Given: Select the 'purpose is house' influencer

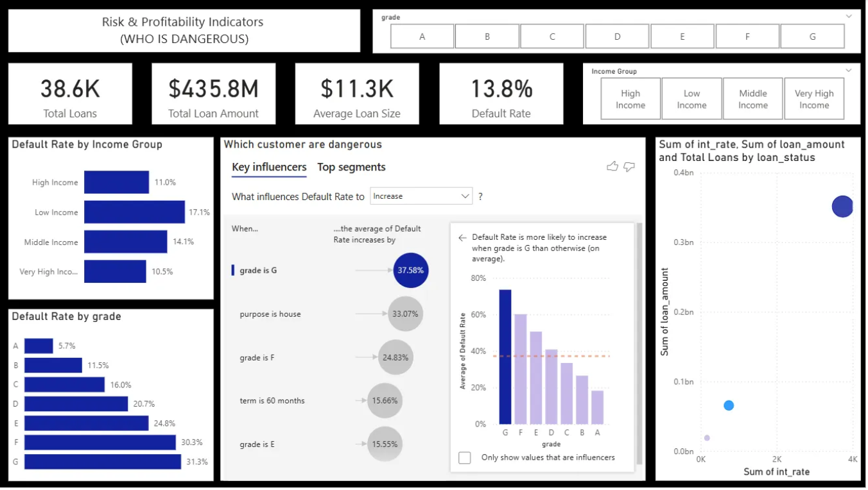Looking at the screenshot, I should [270, 314].
